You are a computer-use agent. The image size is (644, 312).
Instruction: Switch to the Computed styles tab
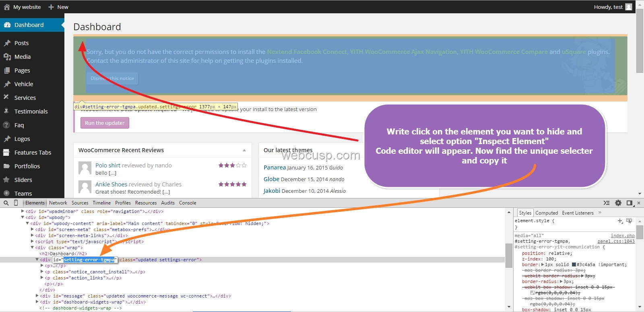tap(547, 213)
